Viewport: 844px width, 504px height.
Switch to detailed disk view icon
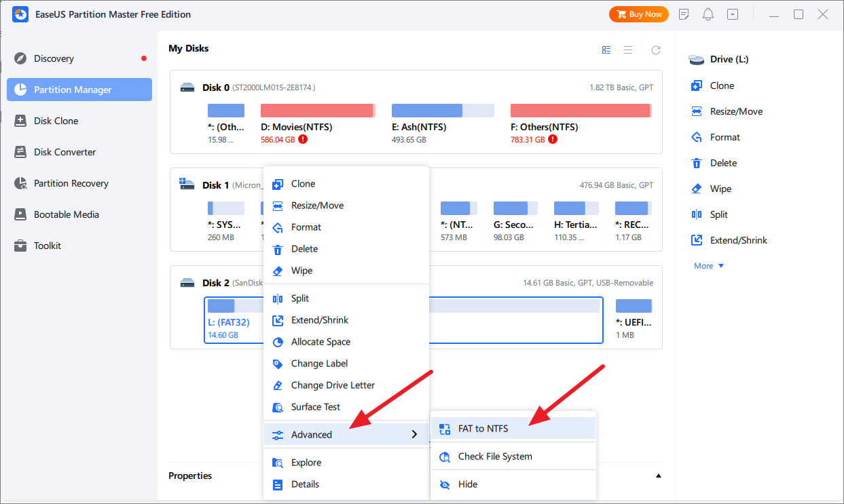[x=606, y=50]
